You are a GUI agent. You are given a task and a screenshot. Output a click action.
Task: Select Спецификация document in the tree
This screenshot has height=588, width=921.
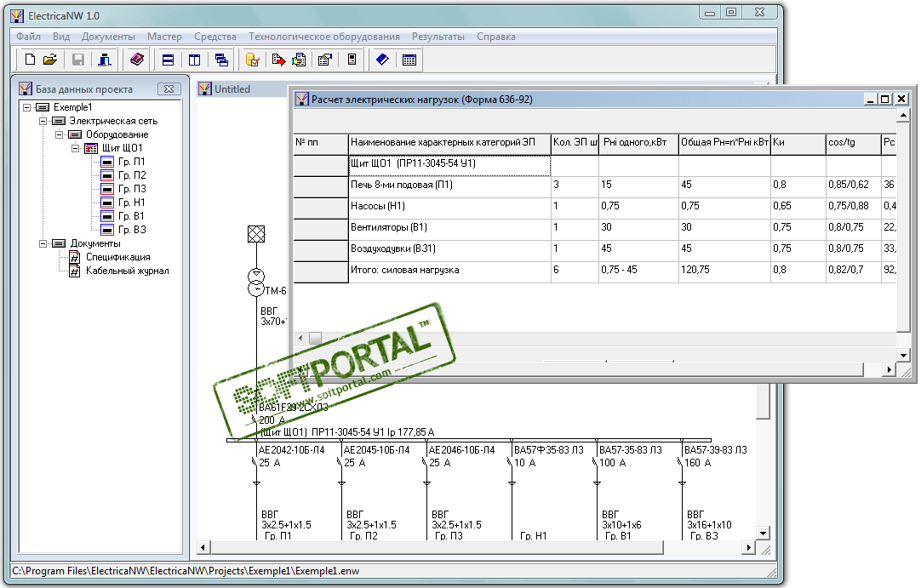[117, 257]
